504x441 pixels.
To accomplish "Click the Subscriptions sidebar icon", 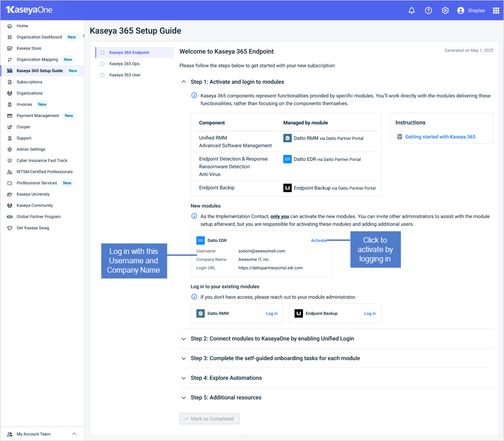I will click(10, 82).
